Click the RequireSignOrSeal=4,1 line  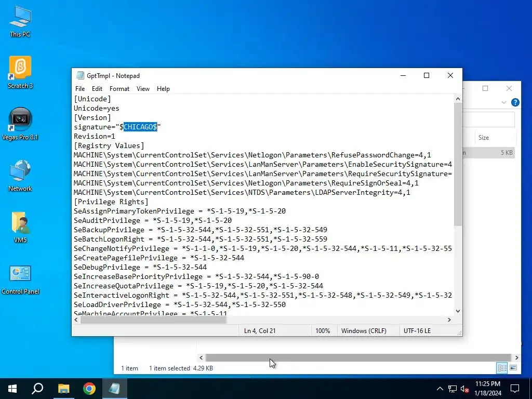(x=246, y=183)
